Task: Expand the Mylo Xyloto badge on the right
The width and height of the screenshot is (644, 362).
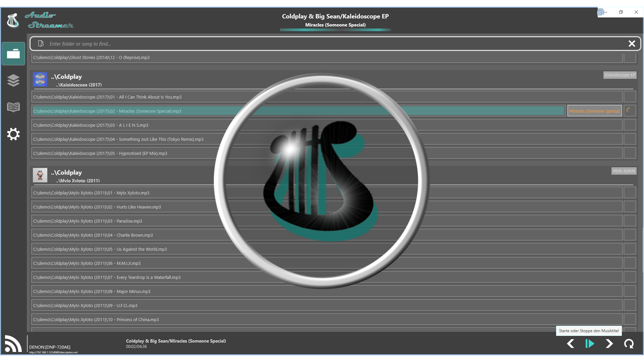Action: click(624, 171)
